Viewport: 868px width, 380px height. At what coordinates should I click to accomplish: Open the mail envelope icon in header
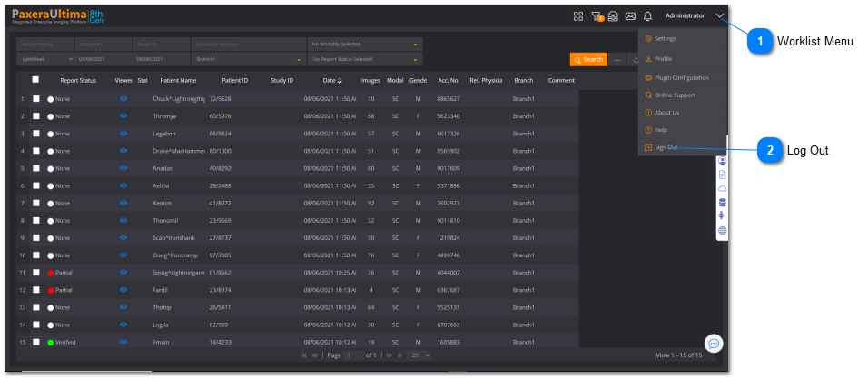pyautogui.click(x=630, y=16)
